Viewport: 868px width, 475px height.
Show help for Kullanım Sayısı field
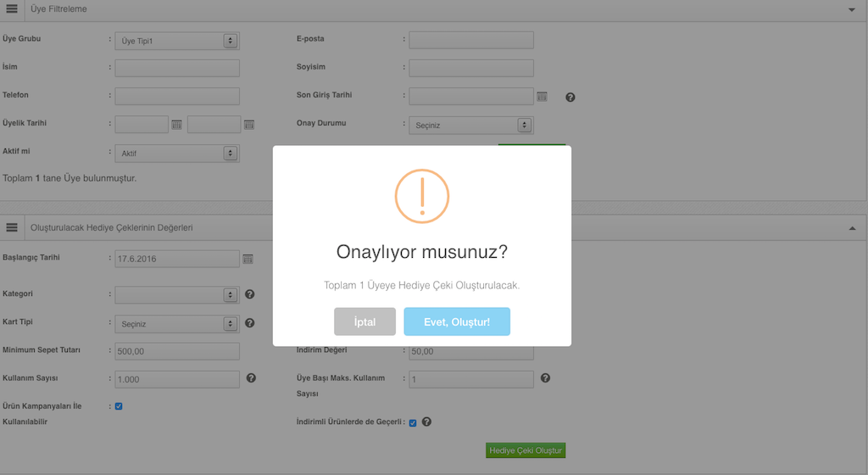[x=251, y=378]
